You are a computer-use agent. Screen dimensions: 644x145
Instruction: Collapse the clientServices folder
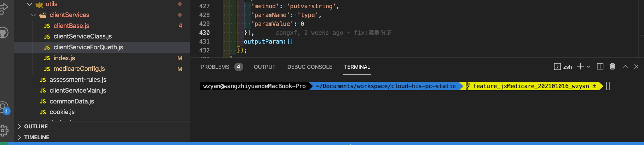(33, 15)
